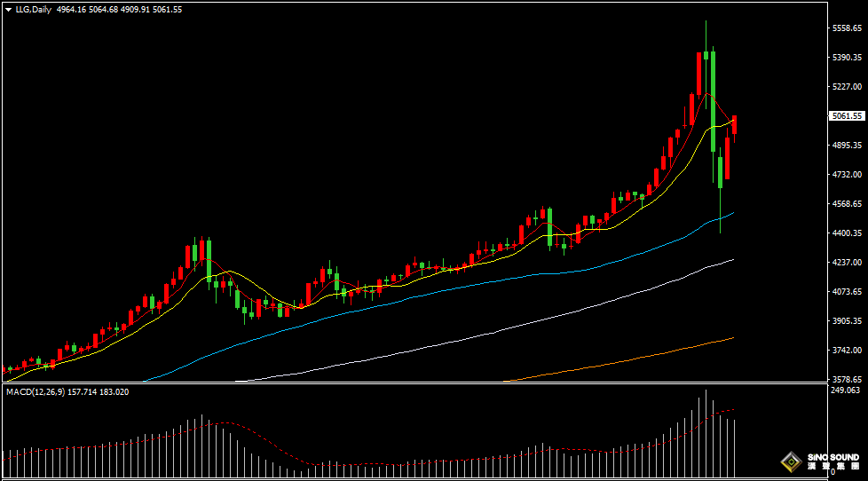Click the last red candle on chart
The width and height of the screenshot is (868, 481).
pos(734,124)
